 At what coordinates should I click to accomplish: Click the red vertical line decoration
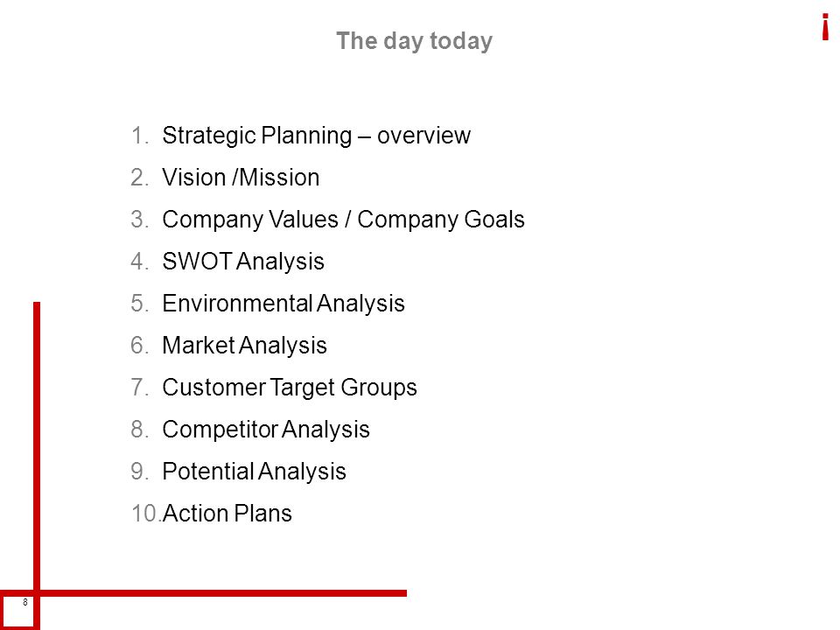37,445
